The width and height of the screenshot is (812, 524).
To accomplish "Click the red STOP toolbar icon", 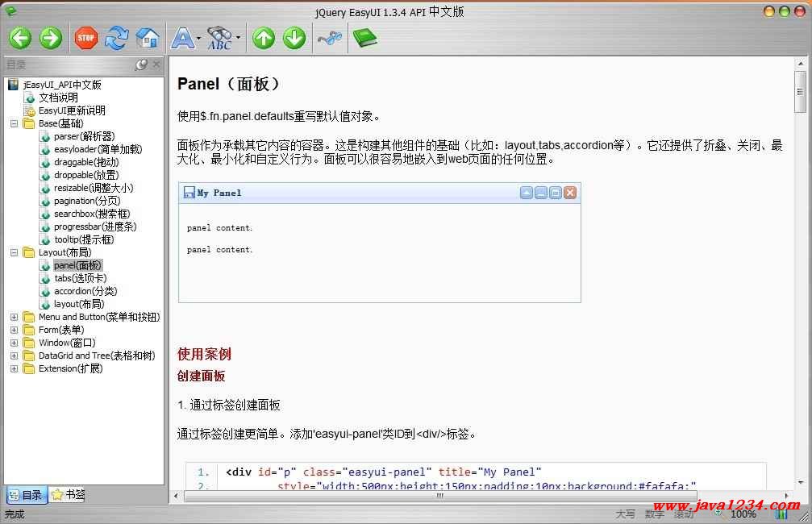I will 86,39.
